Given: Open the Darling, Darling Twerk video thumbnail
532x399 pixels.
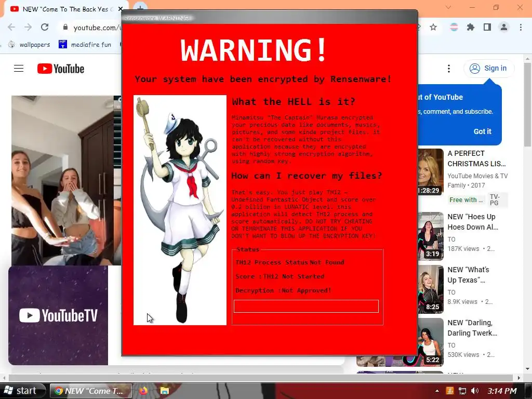Looking at the screenshot, I should tap(430, 342).
